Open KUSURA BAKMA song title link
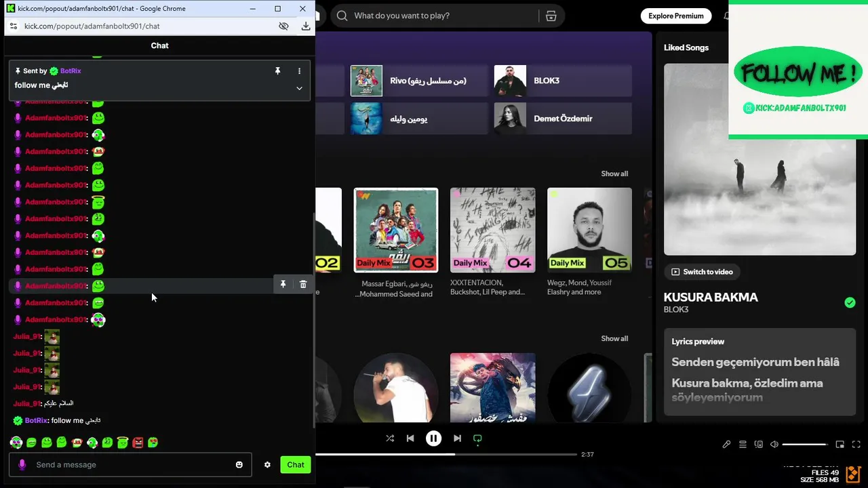Image resolution: width=868 pixels, height=488 pixels. click(711, 297)
